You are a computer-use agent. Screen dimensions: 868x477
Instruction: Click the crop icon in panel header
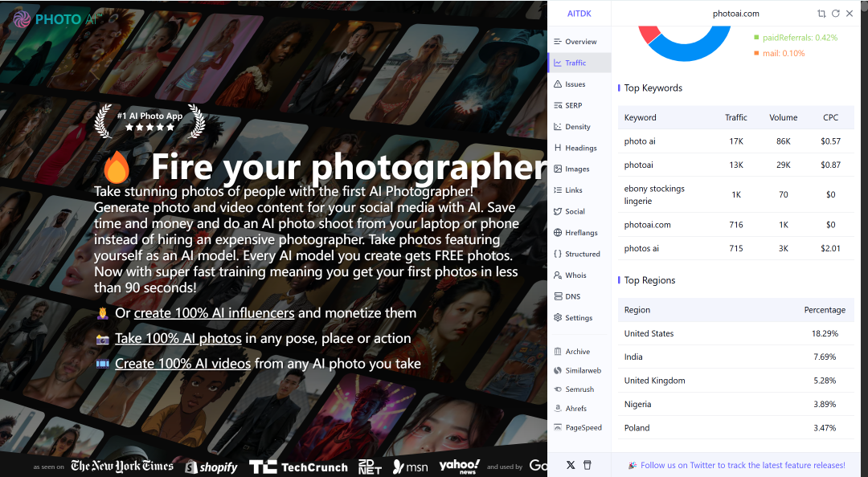tap(821, 14)
